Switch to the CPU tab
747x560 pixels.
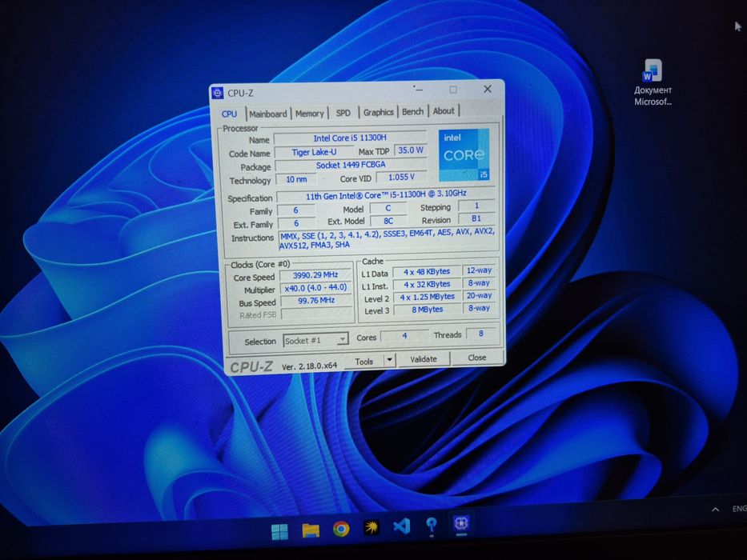click(229, 114)
